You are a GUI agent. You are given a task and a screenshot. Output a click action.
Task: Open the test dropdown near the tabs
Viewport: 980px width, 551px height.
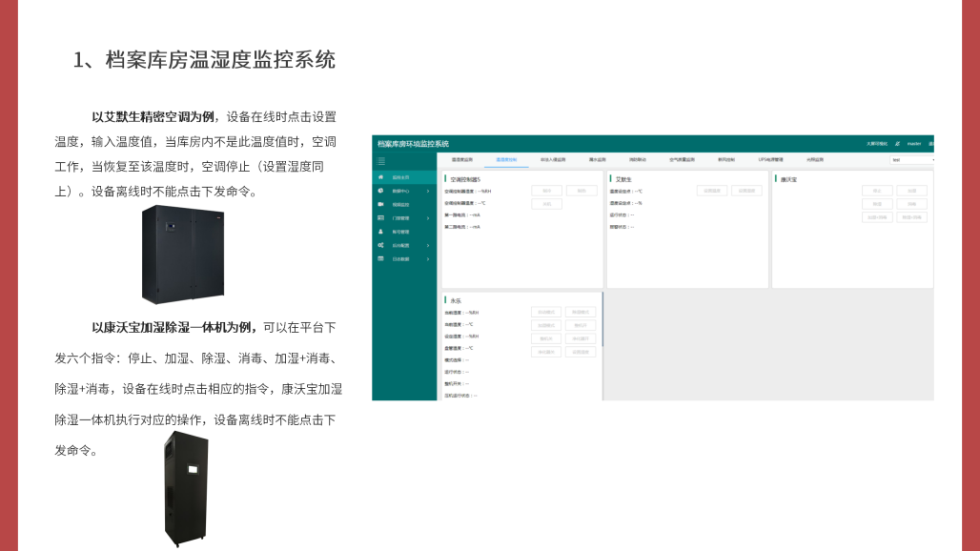[x=911, y=158]
